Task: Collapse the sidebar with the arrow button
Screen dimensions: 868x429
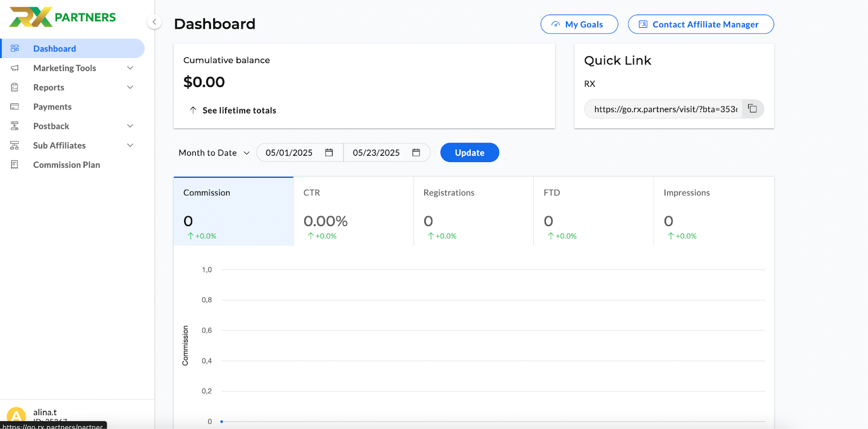Action: point(154,22)
